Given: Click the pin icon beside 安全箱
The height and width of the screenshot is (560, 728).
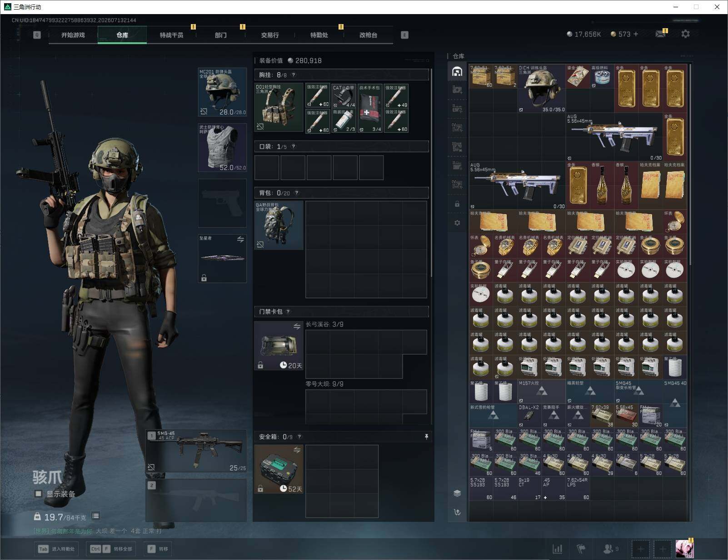Looking at the screenshot, I should (426, 436).
